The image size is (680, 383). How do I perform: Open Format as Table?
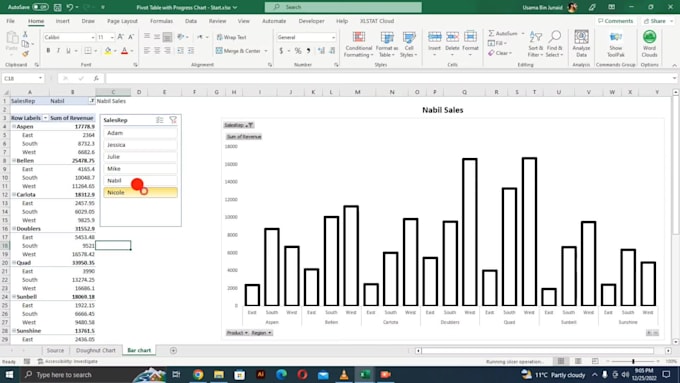click(386, 44)
